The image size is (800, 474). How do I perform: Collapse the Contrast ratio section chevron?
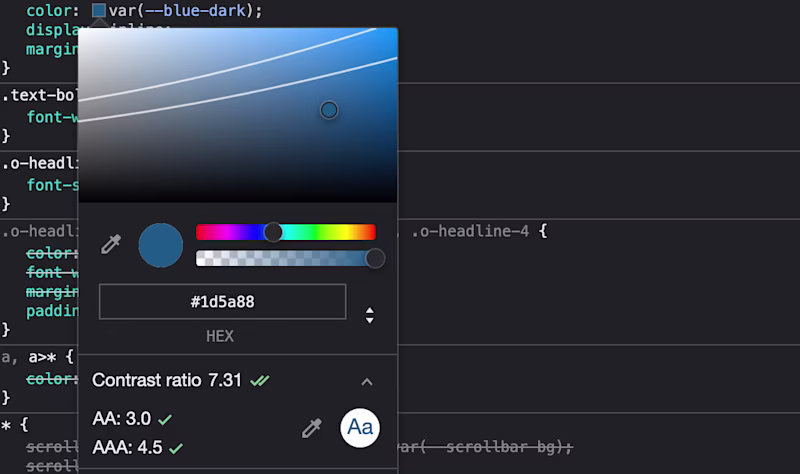point(367,382)
